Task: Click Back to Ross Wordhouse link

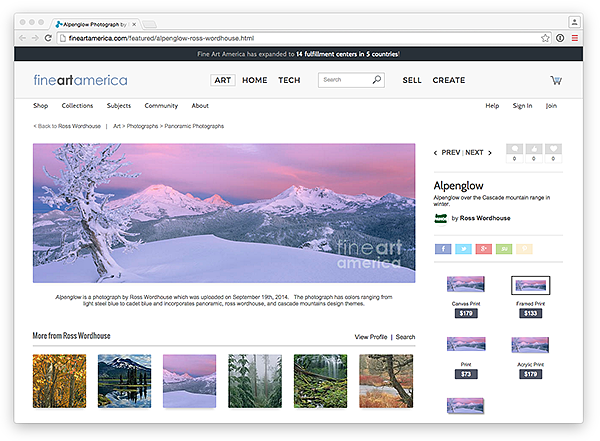Action: click(66, 127)
